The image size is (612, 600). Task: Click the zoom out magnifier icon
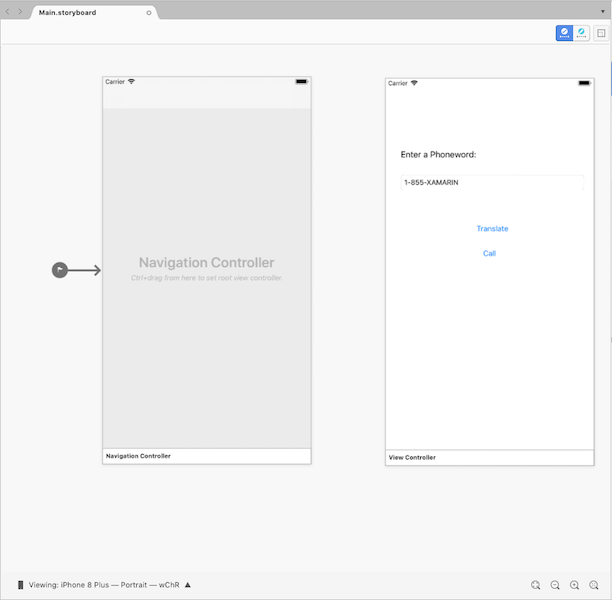pos(555,585)
